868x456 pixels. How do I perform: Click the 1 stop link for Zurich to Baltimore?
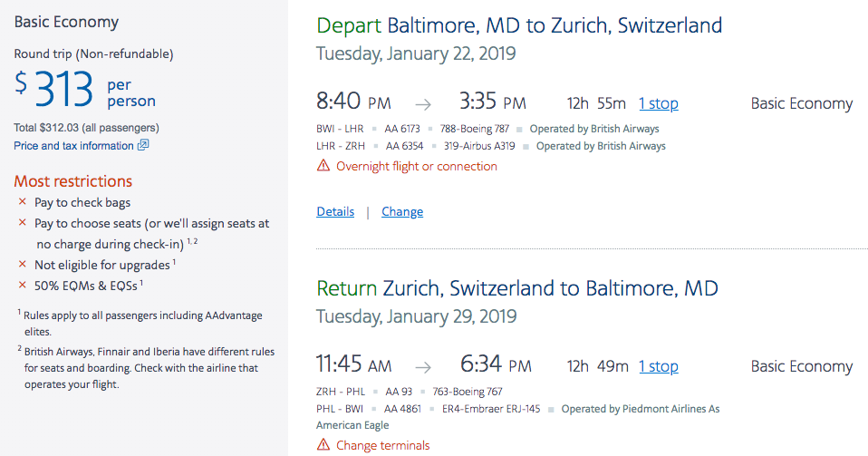(x=658, y=366)
